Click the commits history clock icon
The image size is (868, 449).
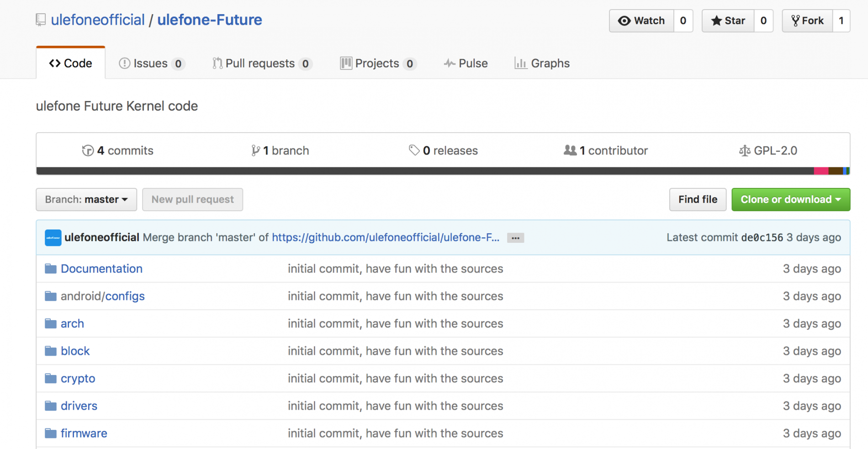pyautogui.click(x=88, y=150)
